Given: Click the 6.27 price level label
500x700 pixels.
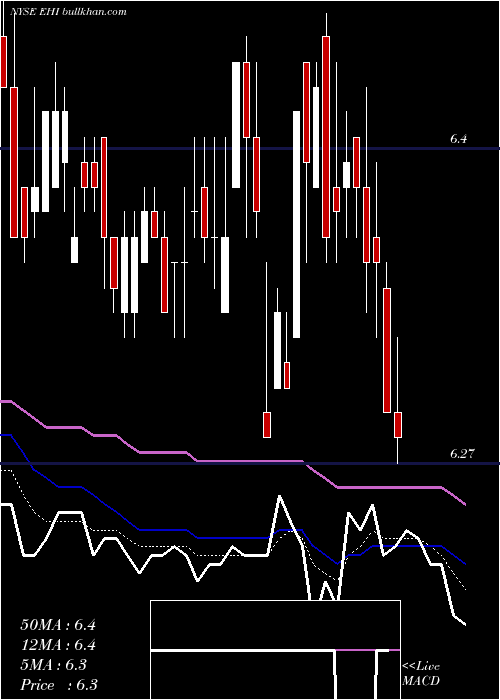Looking at the screenshot, I should (461, 454).
